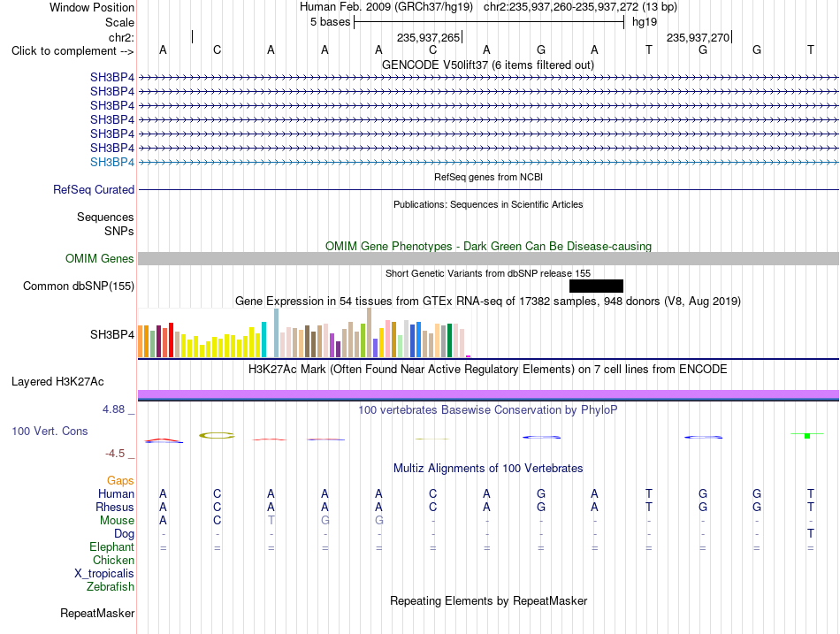This screenshot has height=634, width=840.
Task: Click the Gaps label in Multiz track
Action: coord(120,480)
